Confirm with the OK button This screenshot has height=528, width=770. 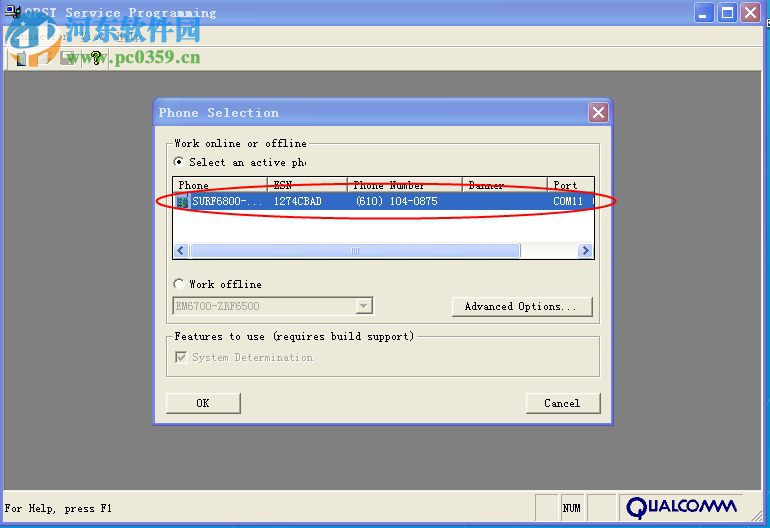203,403
